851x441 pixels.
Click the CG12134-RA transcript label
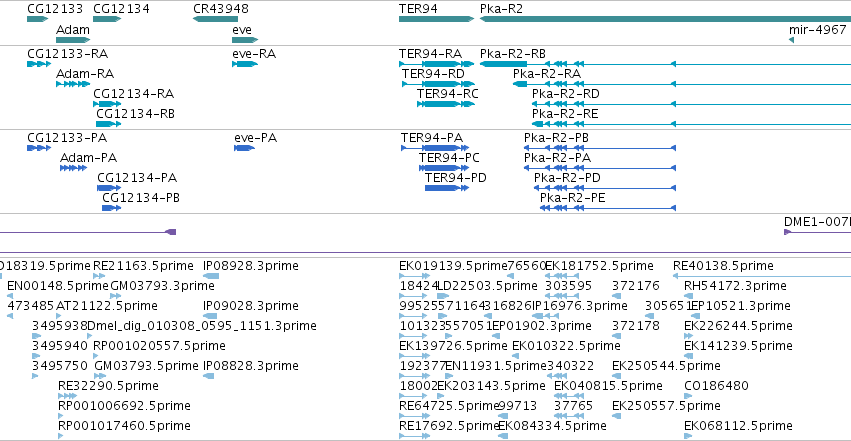(x=134, y=94)
